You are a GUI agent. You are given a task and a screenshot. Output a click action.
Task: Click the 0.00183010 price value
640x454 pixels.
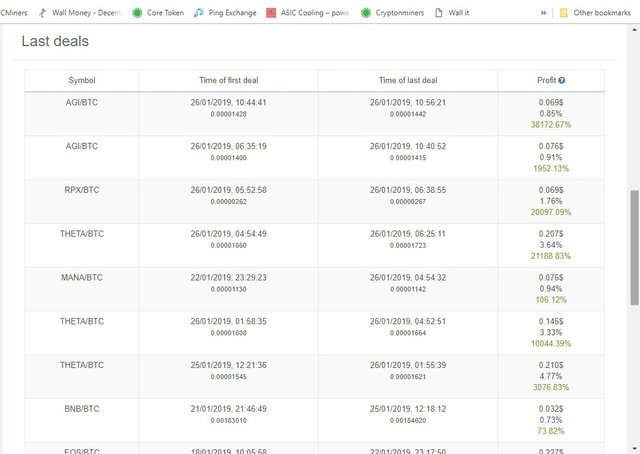tap(229, 421)
